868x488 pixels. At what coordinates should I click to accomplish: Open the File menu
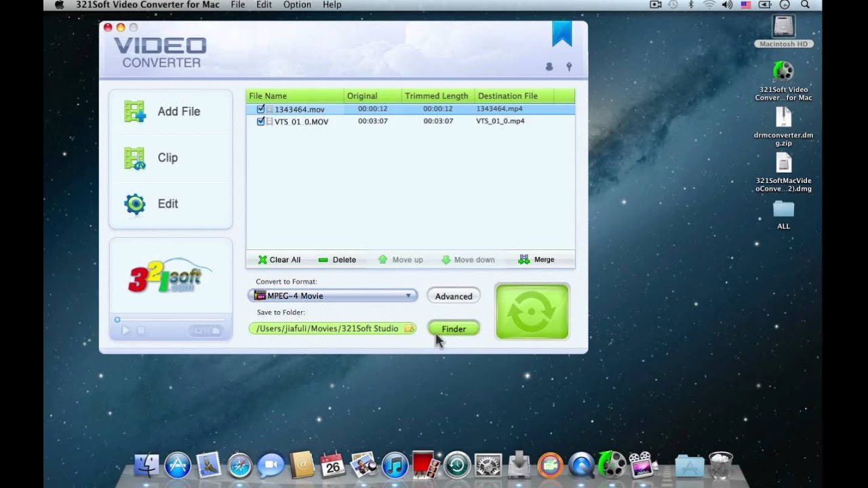[x=237, y=5]
